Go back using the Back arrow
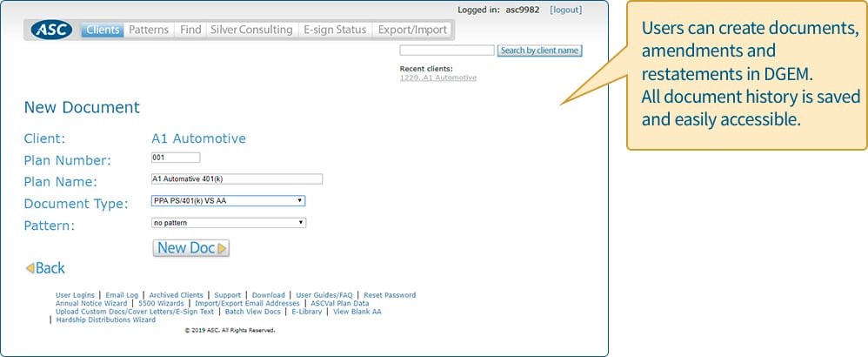Screen dimensions: 868x357 coord(45,268)
